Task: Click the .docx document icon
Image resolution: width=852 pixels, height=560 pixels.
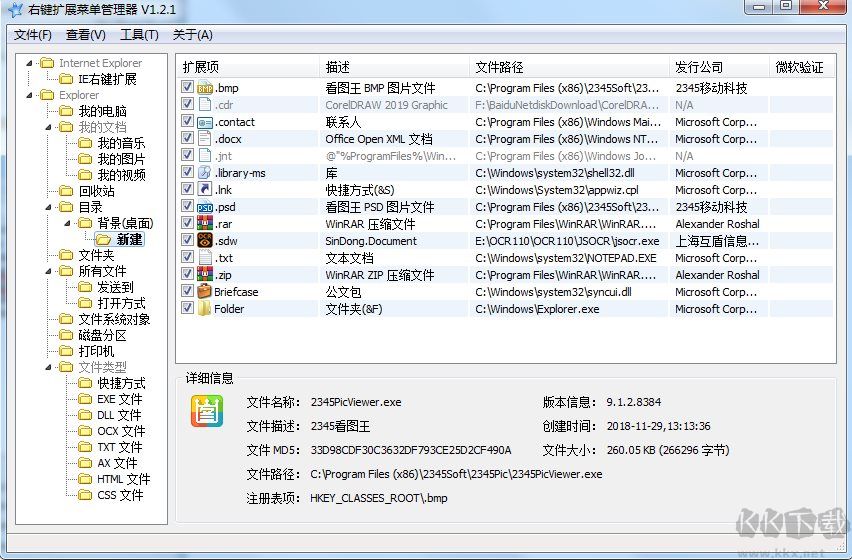Action: (205, 139)
